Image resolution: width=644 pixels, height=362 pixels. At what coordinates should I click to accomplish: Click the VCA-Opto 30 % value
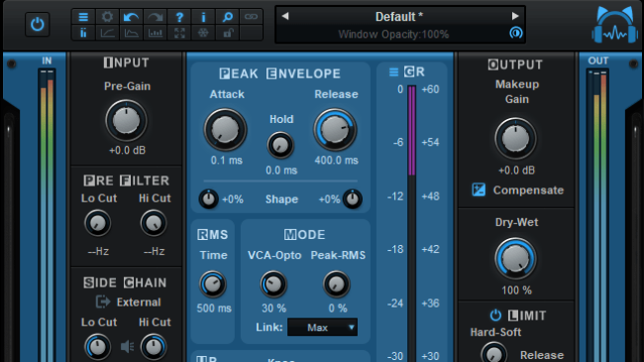(x=273, y=308)
